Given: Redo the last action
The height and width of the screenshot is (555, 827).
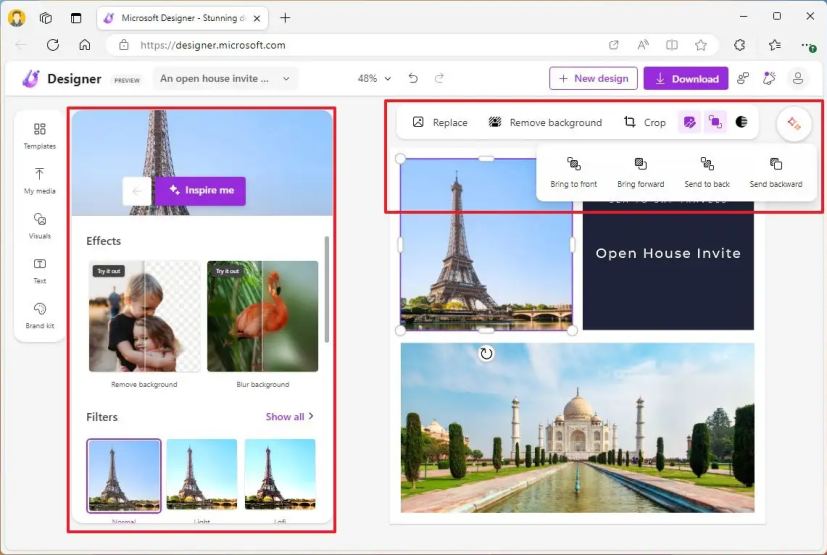Looking at the screenshot, I should 439,79.
